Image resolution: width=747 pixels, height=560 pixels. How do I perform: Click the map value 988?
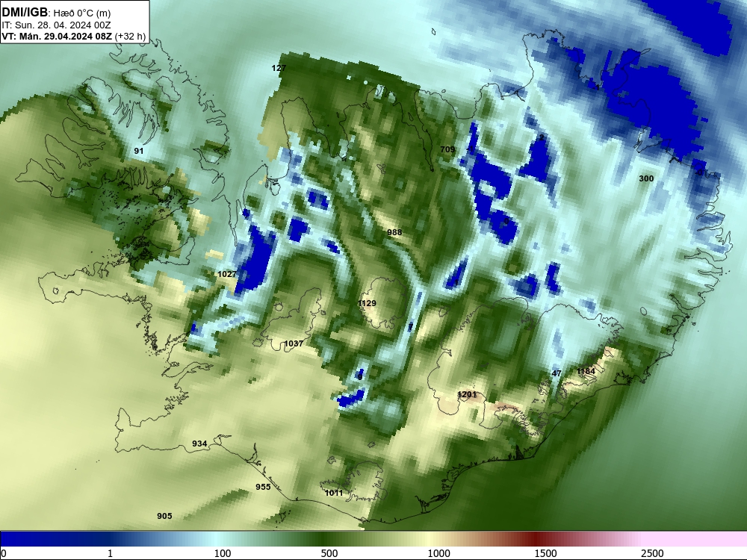tap(394, 232)
